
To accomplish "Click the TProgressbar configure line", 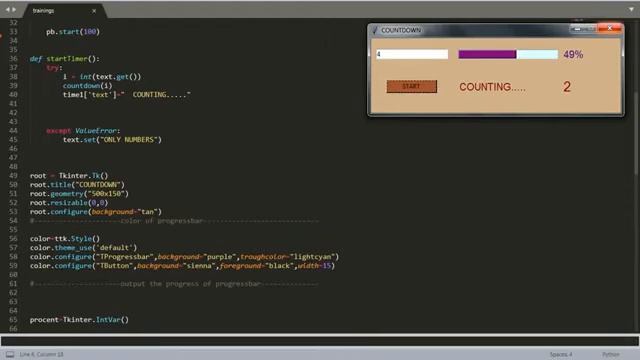I will (184, 256).
